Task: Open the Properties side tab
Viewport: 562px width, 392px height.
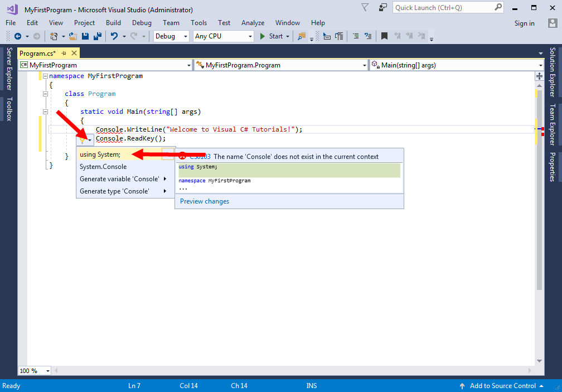Action: [553, 167]
